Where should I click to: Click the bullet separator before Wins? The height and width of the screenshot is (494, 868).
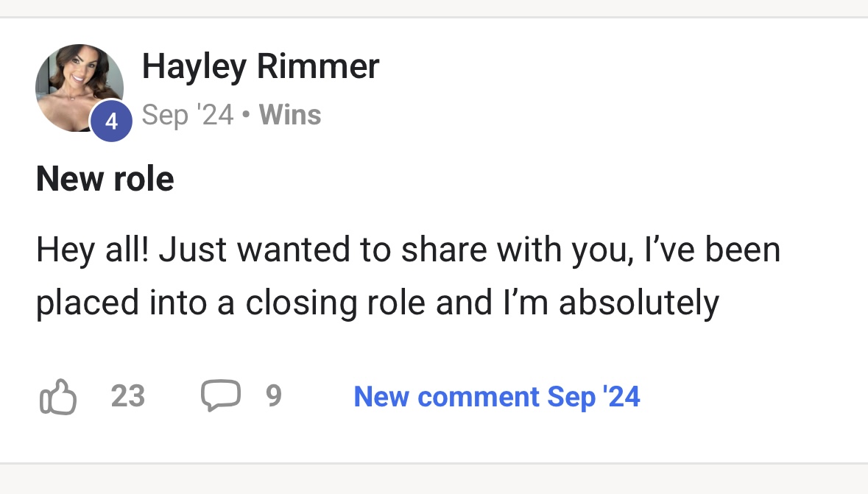247,116
